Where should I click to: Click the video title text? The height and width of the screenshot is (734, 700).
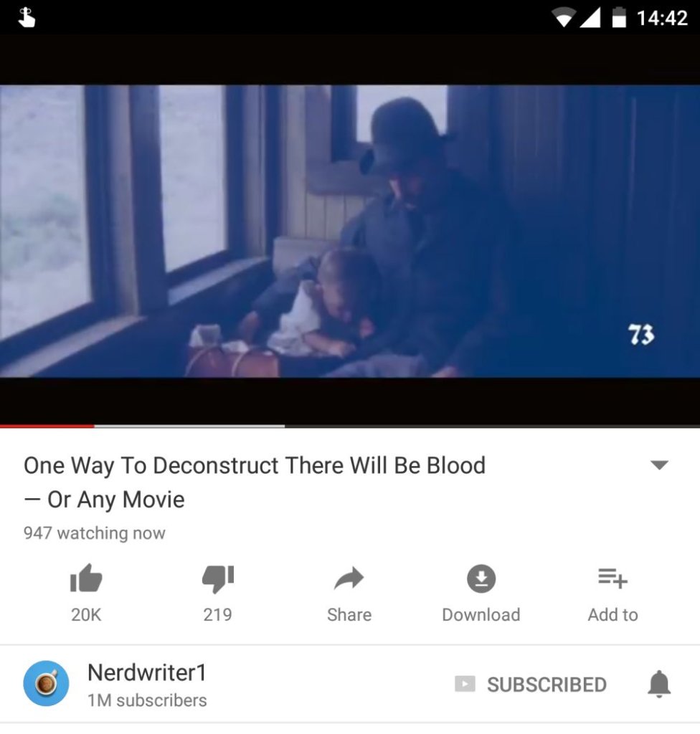click(x=255, y=482)
